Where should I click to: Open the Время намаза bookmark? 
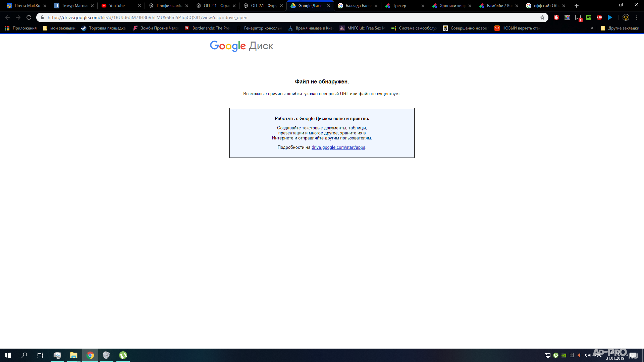click(310, 28)
